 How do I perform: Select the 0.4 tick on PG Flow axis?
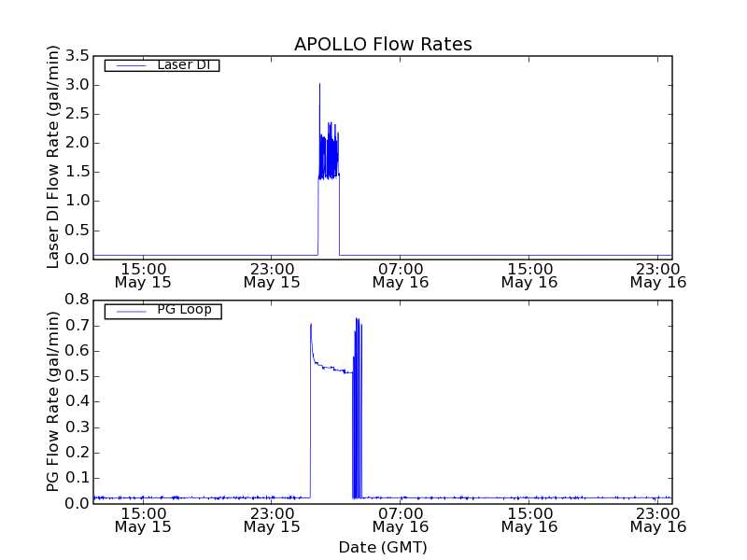(x=78, y=401)
